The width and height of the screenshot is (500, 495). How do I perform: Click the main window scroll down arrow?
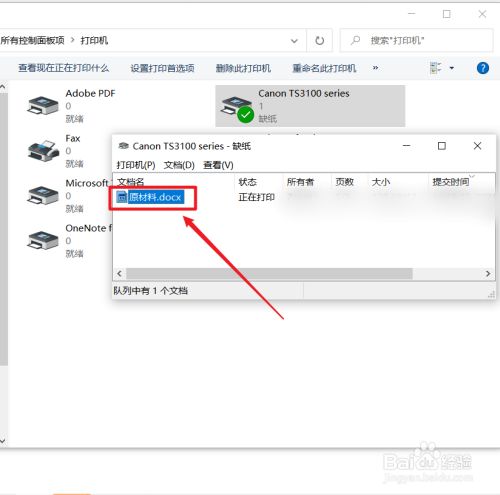(3, 441)
